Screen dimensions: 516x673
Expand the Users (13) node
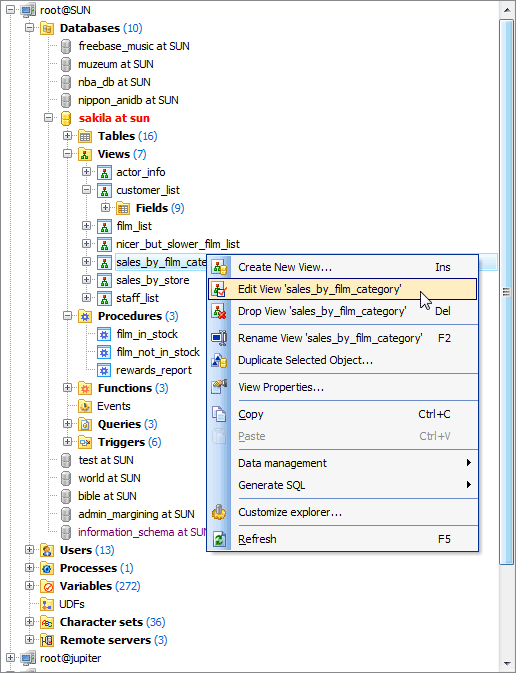coord(30,550)
